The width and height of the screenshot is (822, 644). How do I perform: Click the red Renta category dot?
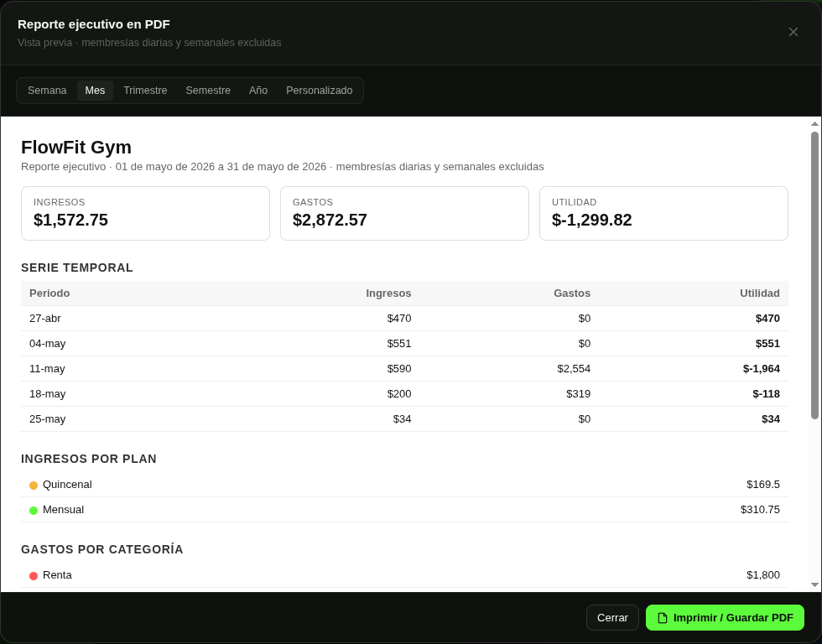coord(34,576)
